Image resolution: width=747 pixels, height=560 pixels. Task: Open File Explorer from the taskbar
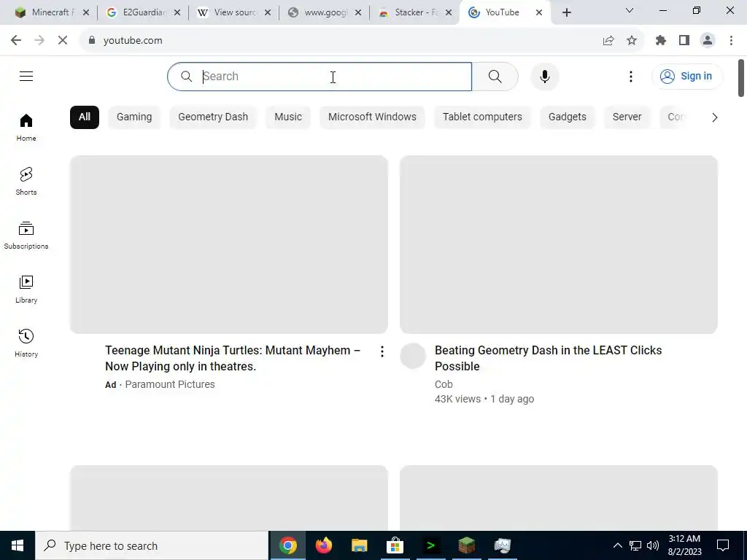[359, 545]
